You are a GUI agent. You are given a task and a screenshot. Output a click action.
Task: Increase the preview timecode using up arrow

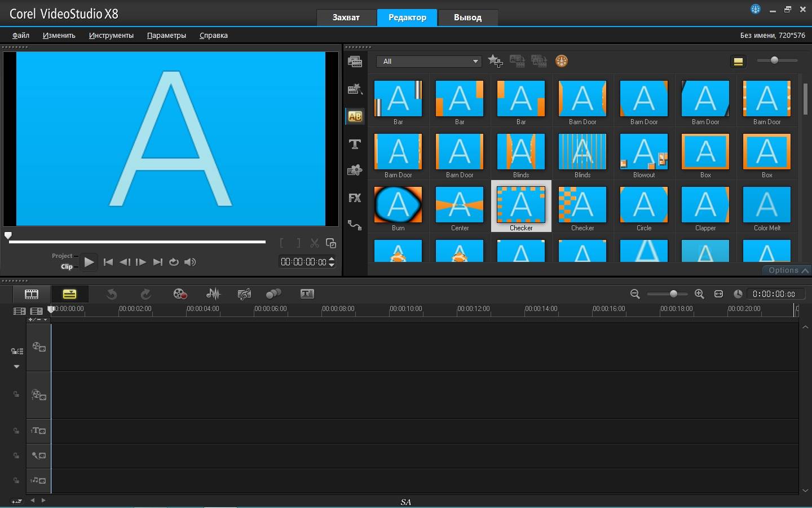point(332,259)
